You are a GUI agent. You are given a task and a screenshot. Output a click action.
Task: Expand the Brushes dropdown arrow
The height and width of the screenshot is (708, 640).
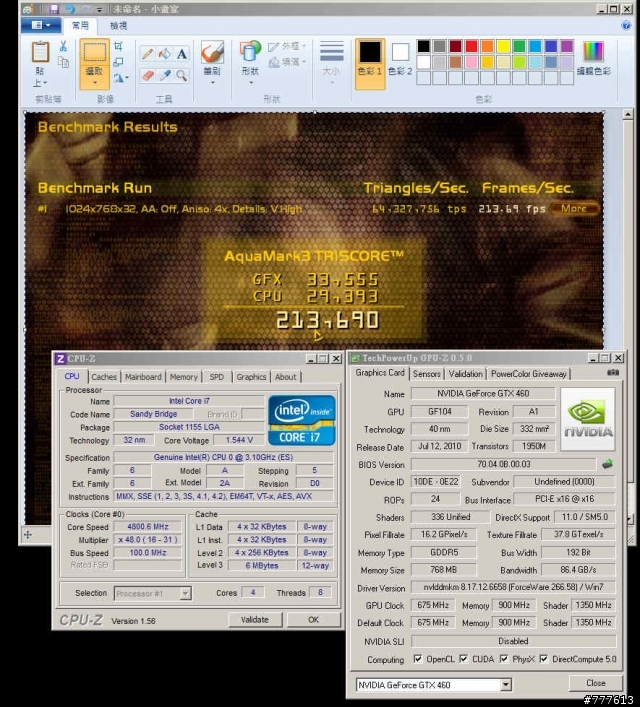212,83
